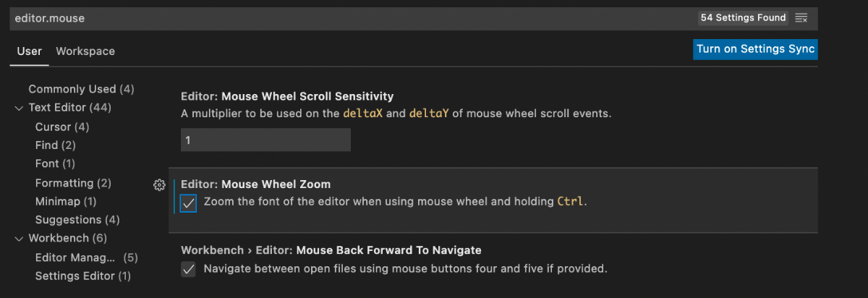The width and height of the screenshot is (868, 298).
Task: Uncheck the Mouse Wheel Zoom checkbox
Action: pyautogui.click(x=188, y=203)
